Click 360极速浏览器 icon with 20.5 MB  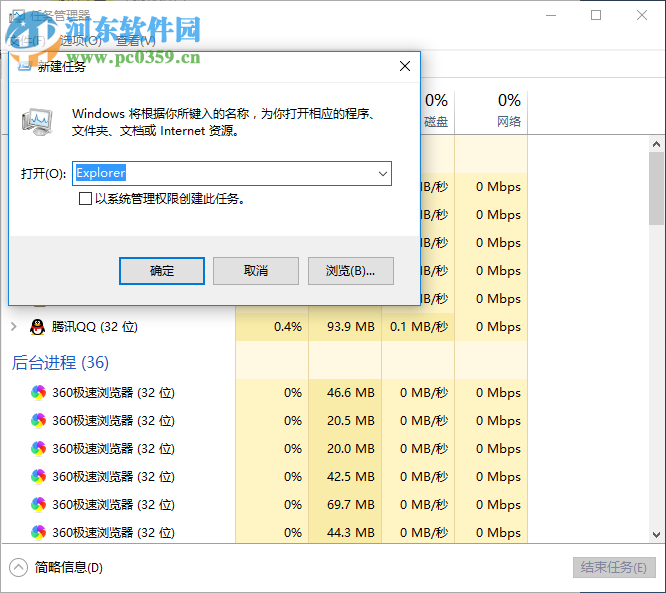[x=38, y=421]
